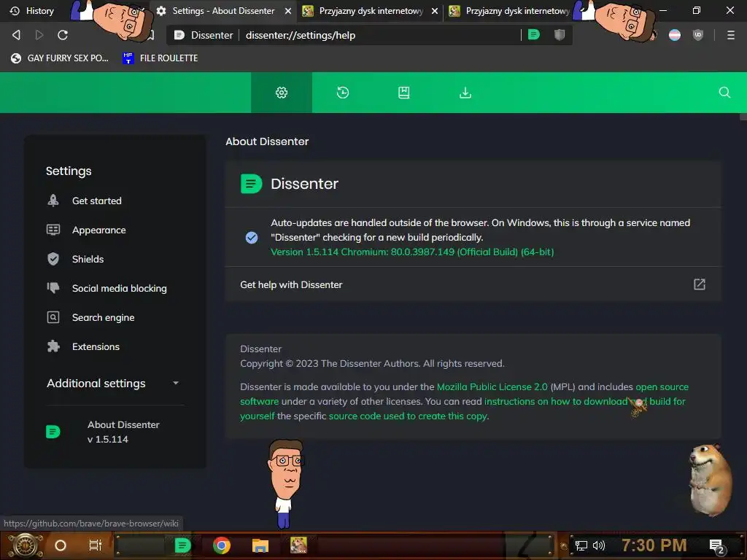Open bookmarks from the green toolbar
The width and height of the screenshot is (747, 560).
404,93
